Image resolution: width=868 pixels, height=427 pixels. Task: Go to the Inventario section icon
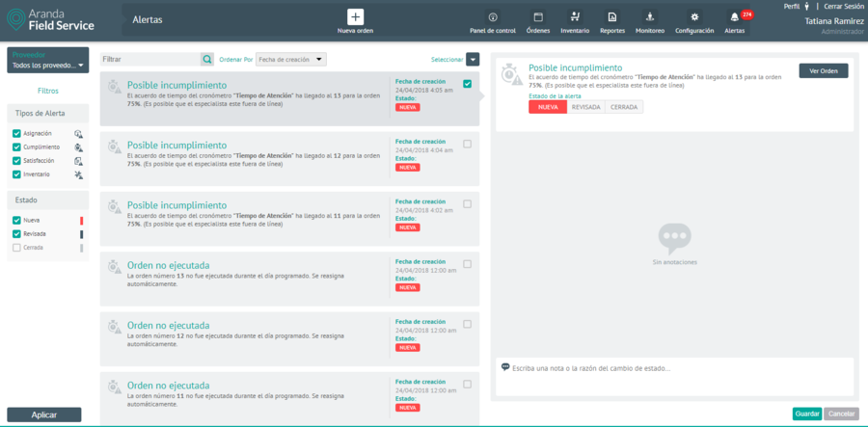point(575,17)
